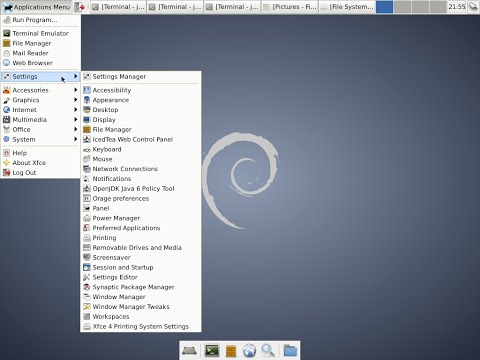Click the System category icon
Screen dimensions: 480x360
pos(7,139)
